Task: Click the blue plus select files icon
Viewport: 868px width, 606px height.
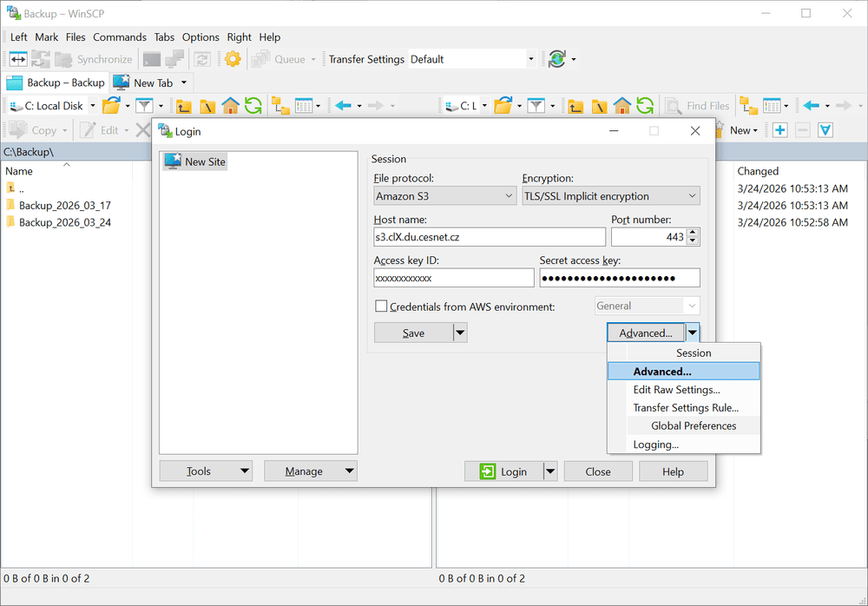Action: point(780,130)
